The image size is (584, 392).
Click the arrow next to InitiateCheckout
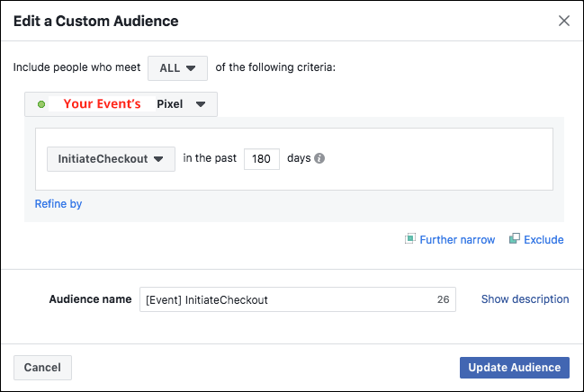click(158, 159)
